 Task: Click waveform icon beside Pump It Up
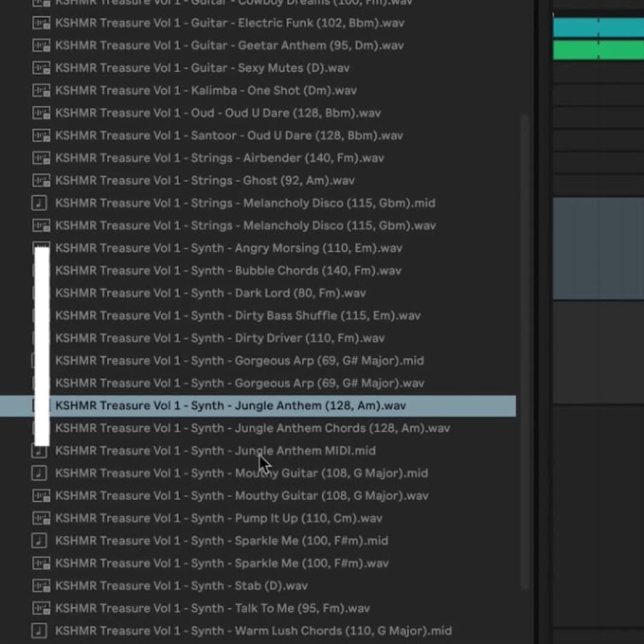coord(41,518)
